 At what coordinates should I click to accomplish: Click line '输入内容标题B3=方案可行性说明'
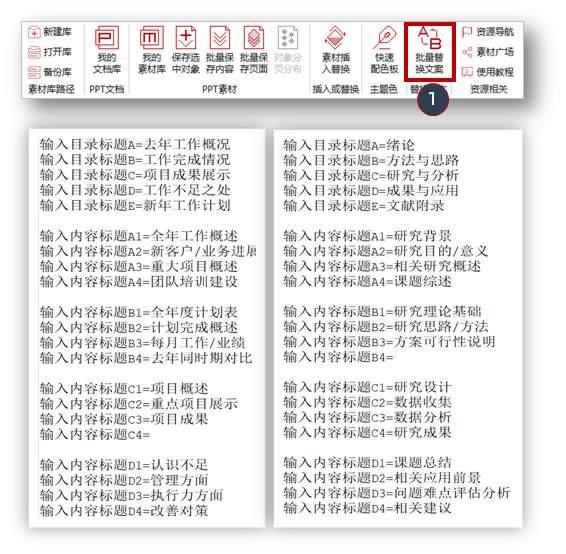pyautogui.click(x=389, y=341)
